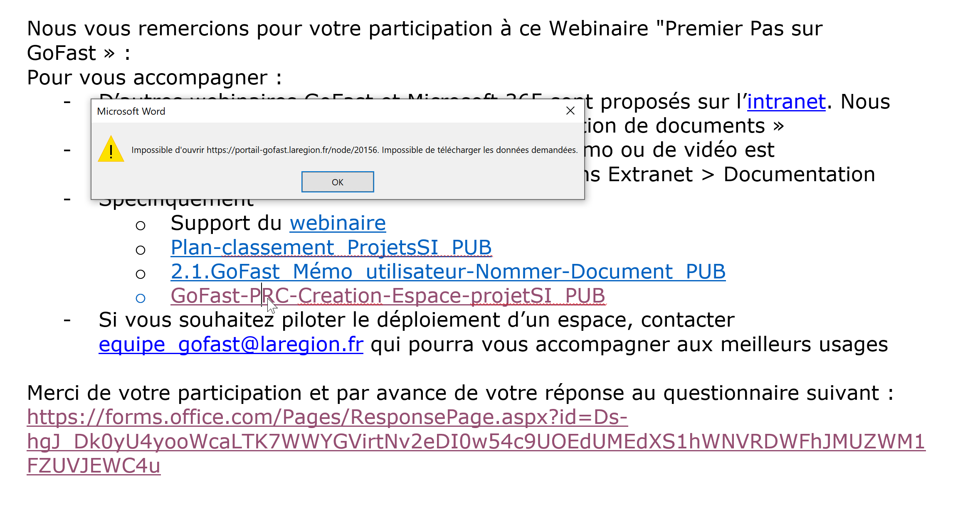Click the yellow warning icon in the dialog
Image resolution: width=980 pixels, height=507 pixels.
[x=111, y=150]
